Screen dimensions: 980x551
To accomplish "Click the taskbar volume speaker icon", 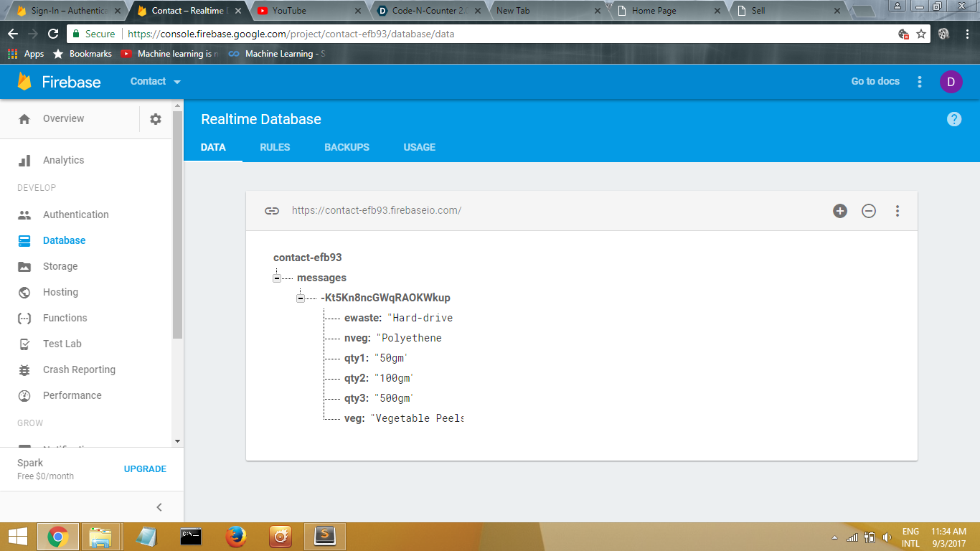I will pyautogui.click(x=887, y=537).
